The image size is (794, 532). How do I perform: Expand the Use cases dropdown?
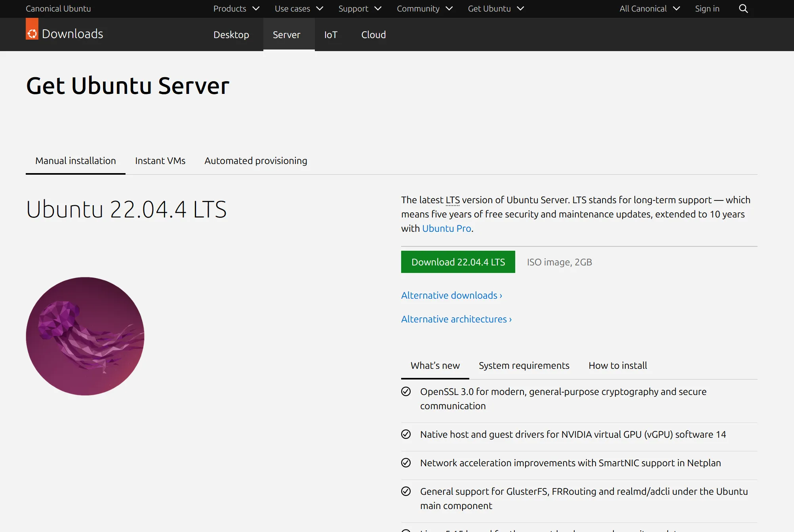299,9
